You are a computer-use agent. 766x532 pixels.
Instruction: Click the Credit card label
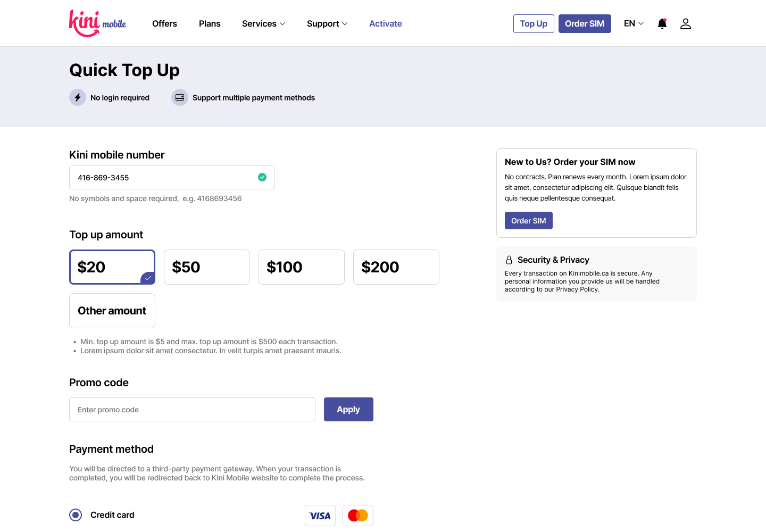[x=112, y=515]
